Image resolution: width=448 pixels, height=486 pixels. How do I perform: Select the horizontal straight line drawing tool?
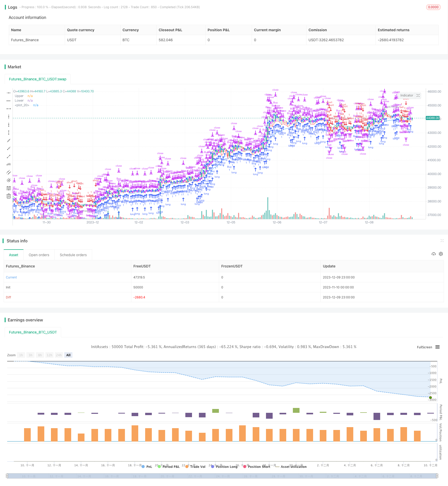[x=9, y=93]
